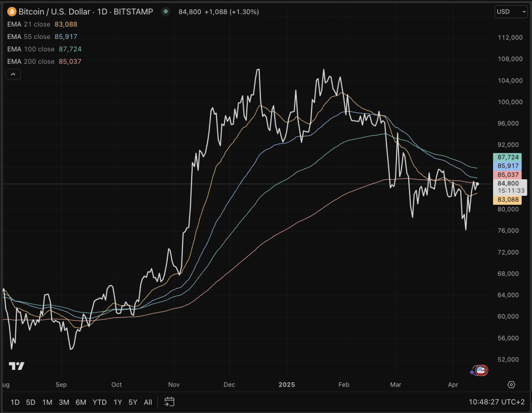Image resolution: width=532 pixels, height=413 pixels.
Task: Click the TradingView logo
Action: [17, 366]
